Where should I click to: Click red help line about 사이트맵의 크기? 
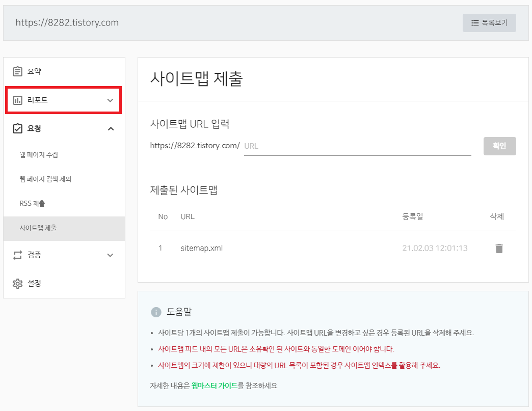[x=299, y=366]
